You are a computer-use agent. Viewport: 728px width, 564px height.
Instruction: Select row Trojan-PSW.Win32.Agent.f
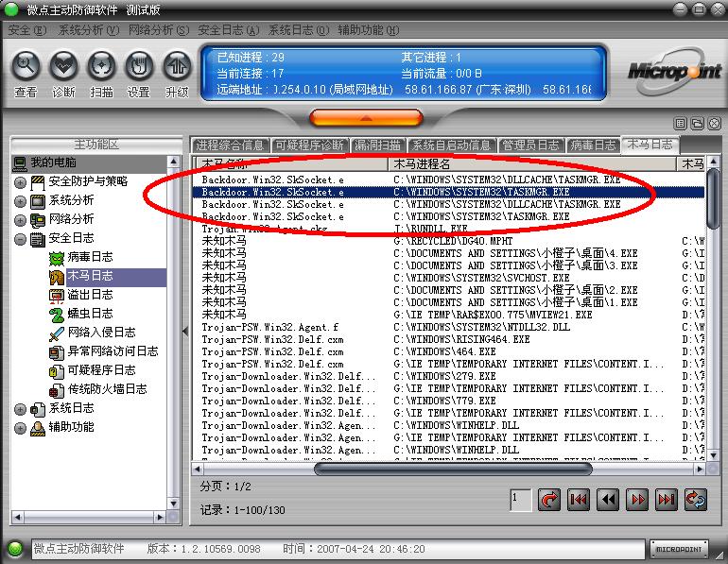(x=448, y=327)
